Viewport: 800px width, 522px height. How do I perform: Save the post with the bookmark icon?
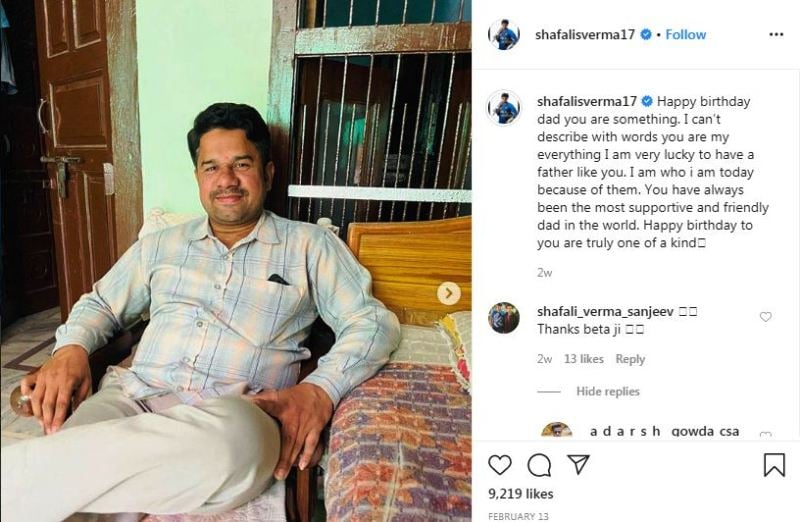pyautogui.click(x=774, y=465)
